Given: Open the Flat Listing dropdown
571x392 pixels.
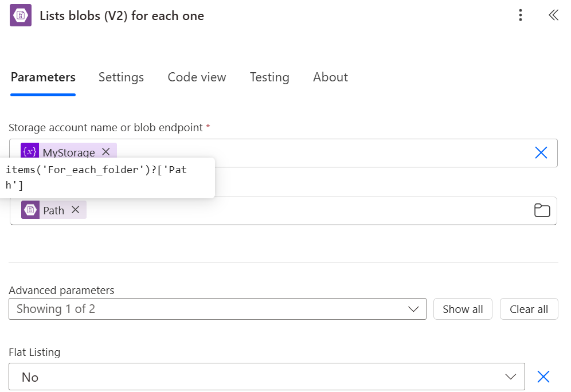Looking at the screenshot, I should pyautogui.click(x=267, y=377).
